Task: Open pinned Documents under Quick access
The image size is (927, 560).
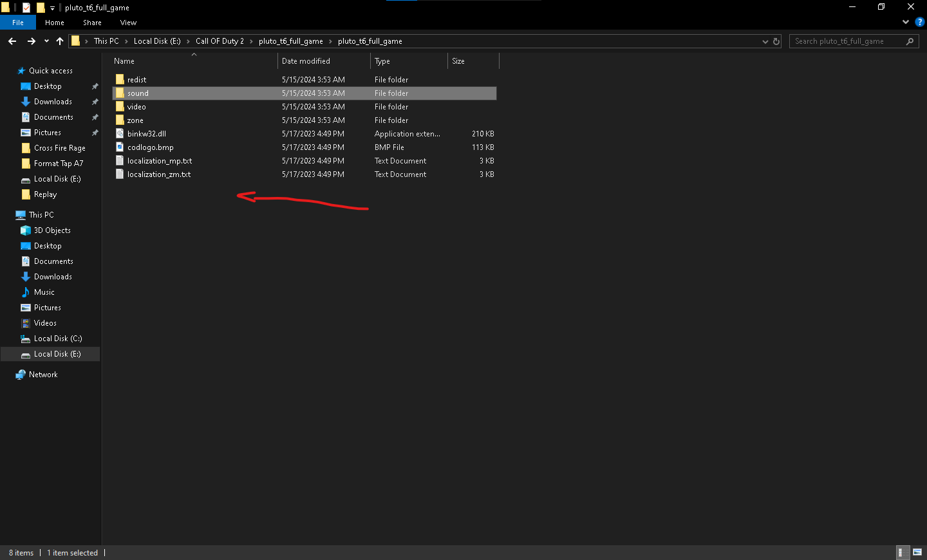Action: coord(53,117)
